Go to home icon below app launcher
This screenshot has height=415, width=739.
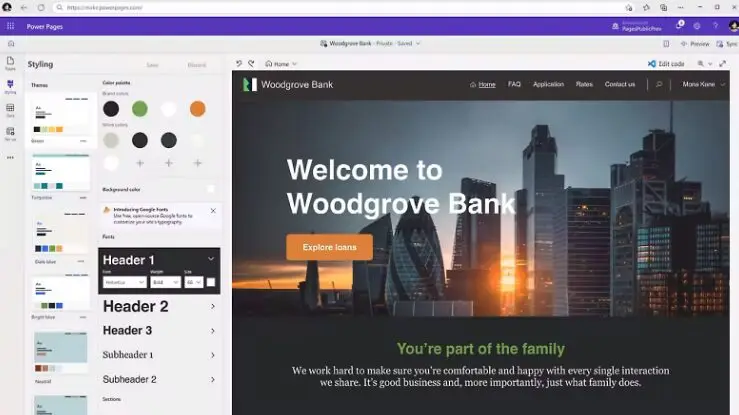(x=11, y=43)
